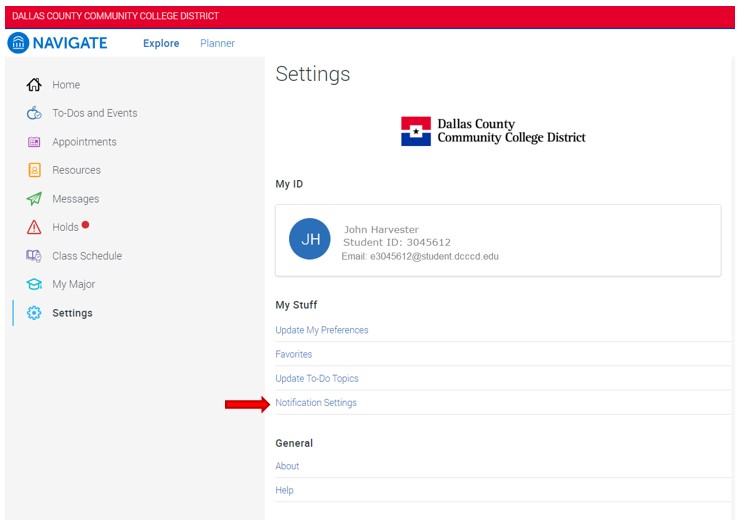The height and width of the screenshot is (529, 740).
Task: Click the Dallas County Community College District banner text
Action: (116, 16)
